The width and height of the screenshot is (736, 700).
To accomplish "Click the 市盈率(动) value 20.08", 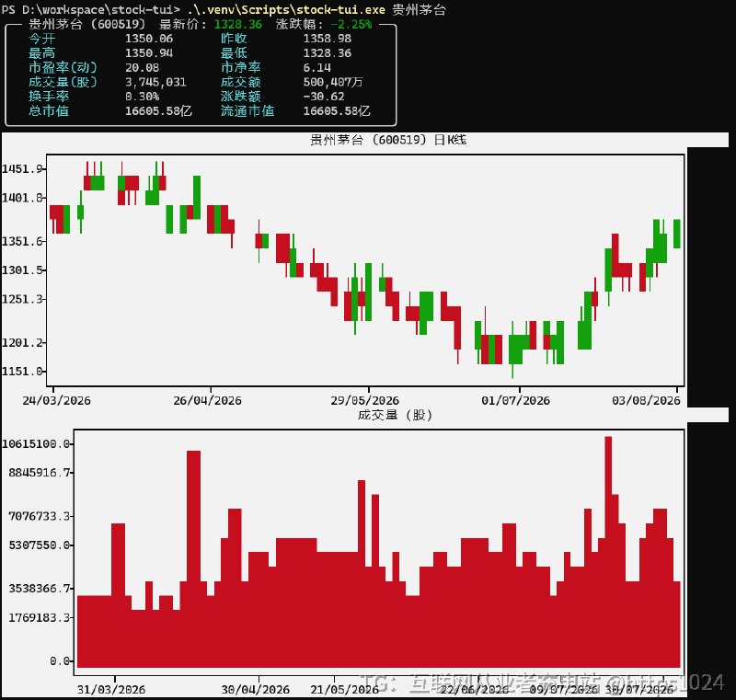I will 142,67.
